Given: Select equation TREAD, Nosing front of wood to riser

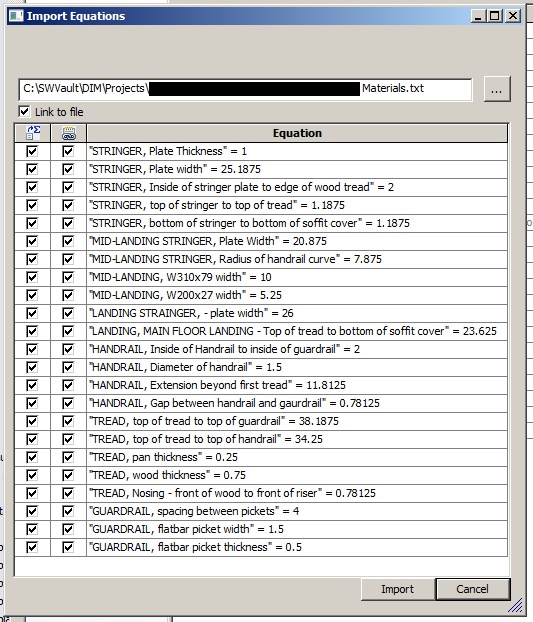Looking at the screenshot, I should click(297, 493).
